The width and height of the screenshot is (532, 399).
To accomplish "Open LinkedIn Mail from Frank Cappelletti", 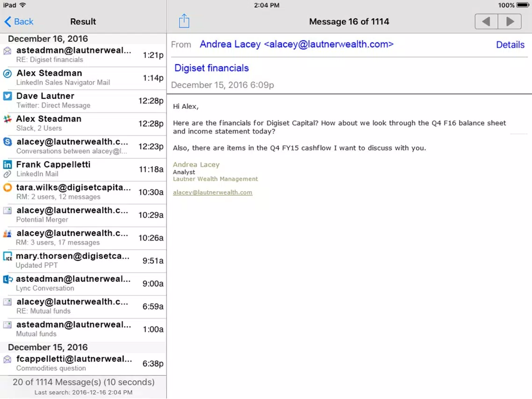I will coord(83,170).
